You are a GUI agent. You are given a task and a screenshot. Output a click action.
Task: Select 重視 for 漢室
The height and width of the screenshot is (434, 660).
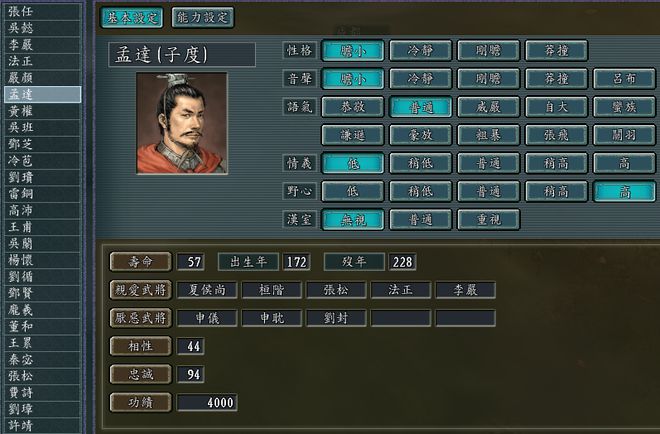pyautogui.click(x=488, y=220)
